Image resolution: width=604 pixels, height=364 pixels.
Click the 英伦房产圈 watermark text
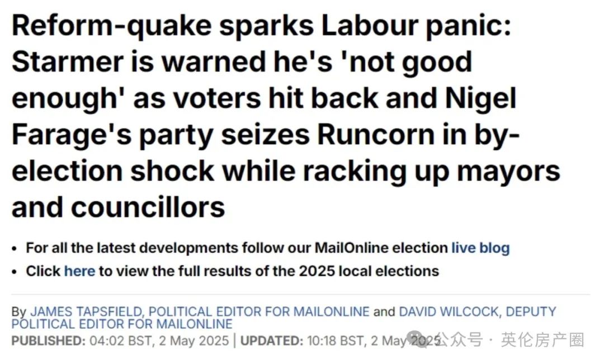pyautogui.click(x=542, y=340)
